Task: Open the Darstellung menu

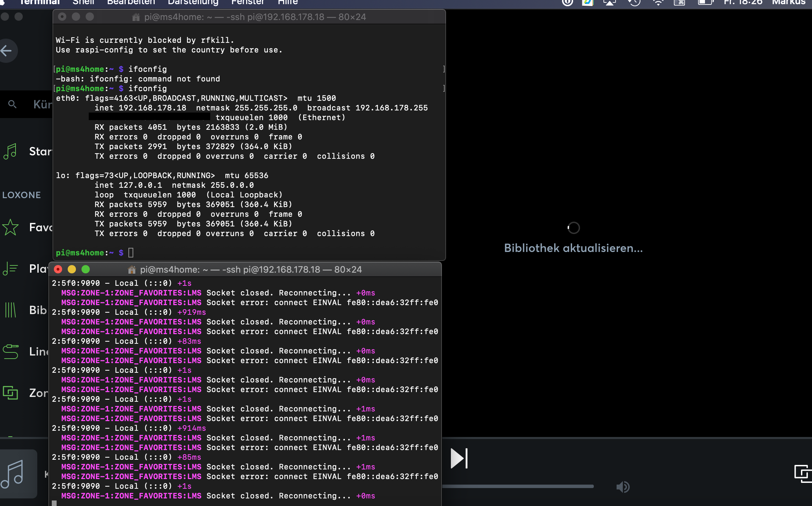Action: (x=193, y=3)
